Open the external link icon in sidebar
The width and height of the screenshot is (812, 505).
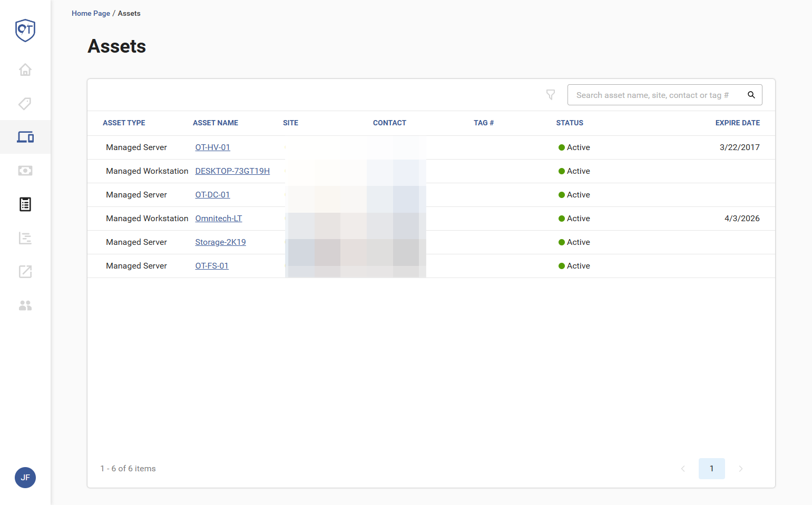[25, 272]
